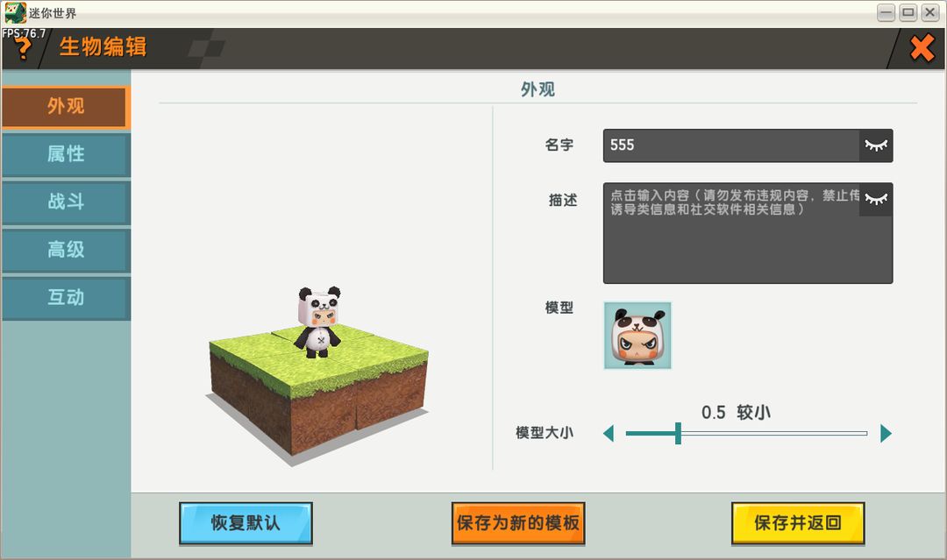Click the model size slider handle
This screenshot has height=560, width=947.
click(x=678, y=433)
